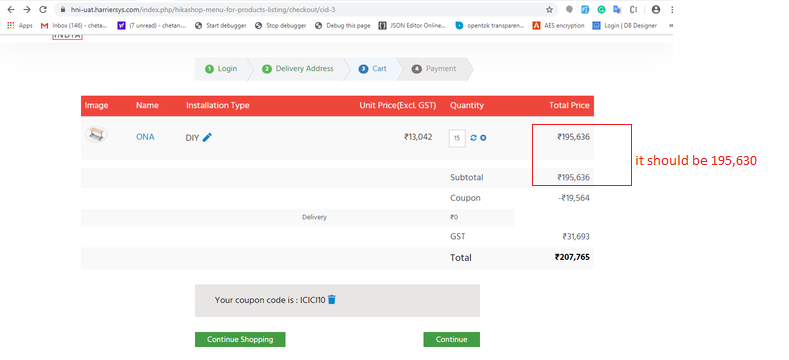The width and height of the screenshot is (789, 360).
Task: Delete the ICICI10 coupon with the trash icon
Action: (332, 299)
